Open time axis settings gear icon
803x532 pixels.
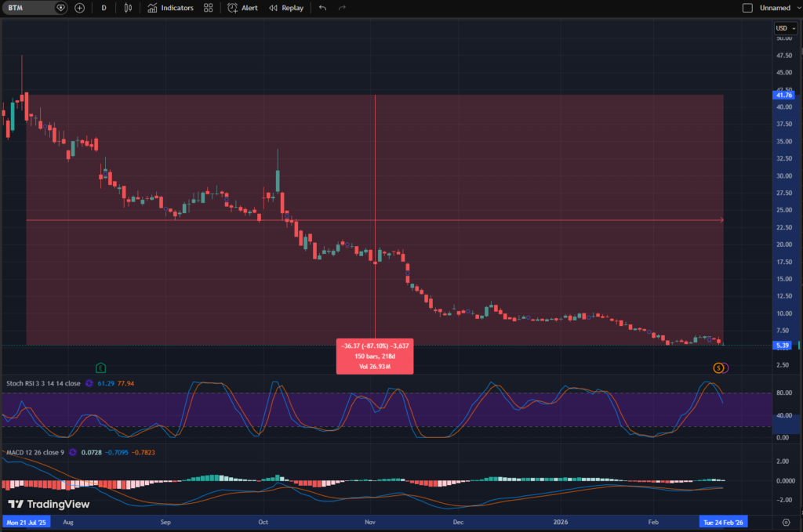[786, 521]
